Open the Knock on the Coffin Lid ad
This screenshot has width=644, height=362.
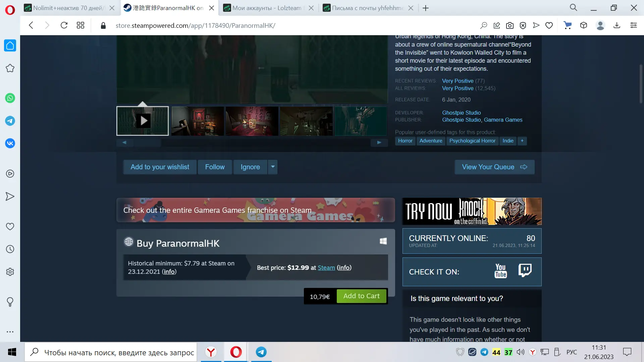pyautogui.click(x=472, y=212)
